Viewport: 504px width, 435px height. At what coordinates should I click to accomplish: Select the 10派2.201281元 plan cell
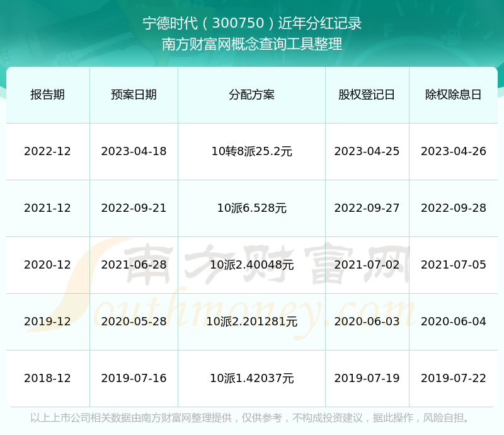click(x=251, y=322)
